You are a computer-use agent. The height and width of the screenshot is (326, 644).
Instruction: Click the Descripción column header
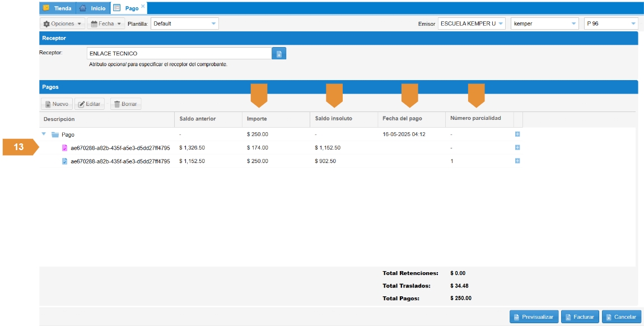coord(107,119)
